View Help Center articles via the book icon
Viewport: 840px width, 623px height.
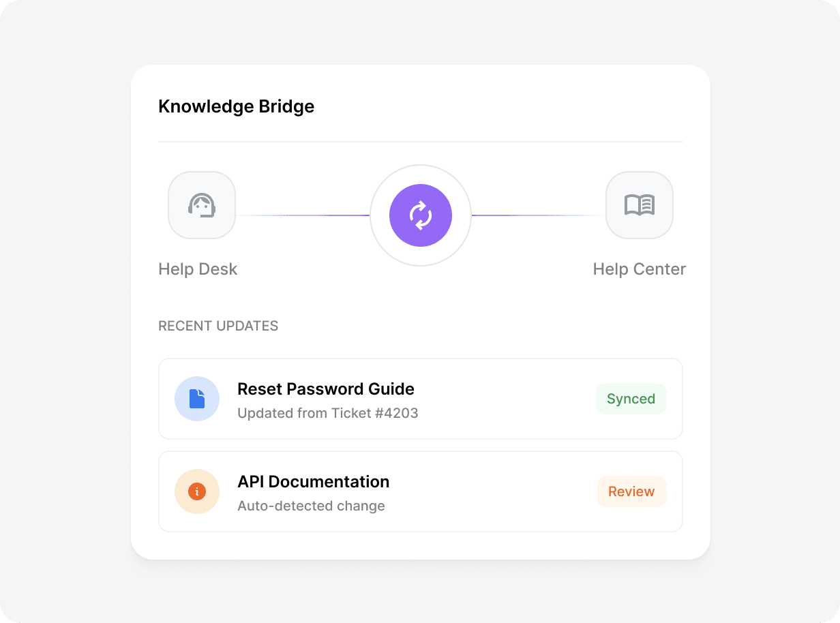click(640, 205)
